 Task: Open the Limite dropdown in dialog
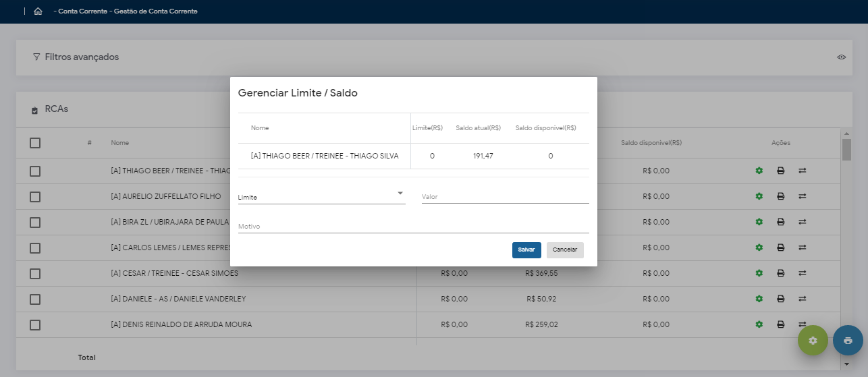(x=321, y=196)
